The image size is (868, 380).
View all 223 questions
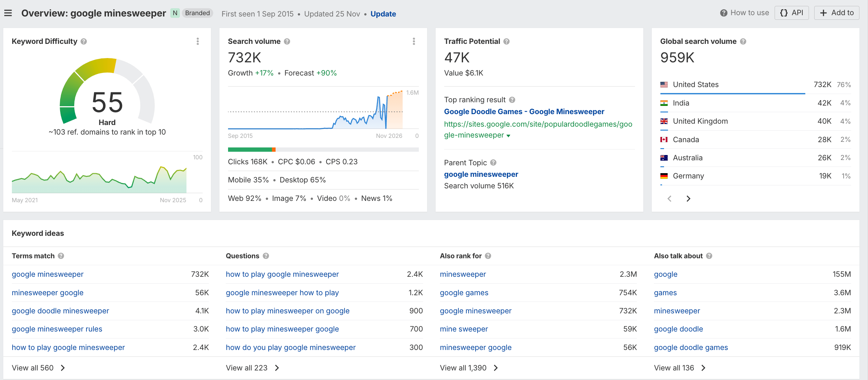pos(252,368)
